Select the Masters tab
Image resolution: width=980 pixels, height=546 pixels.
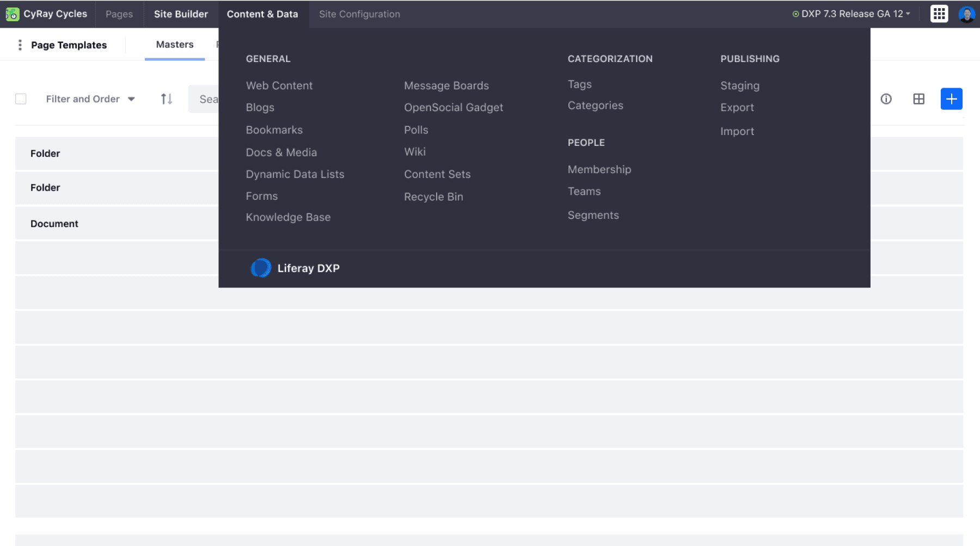pyautogui.click(x=174, y=45)
